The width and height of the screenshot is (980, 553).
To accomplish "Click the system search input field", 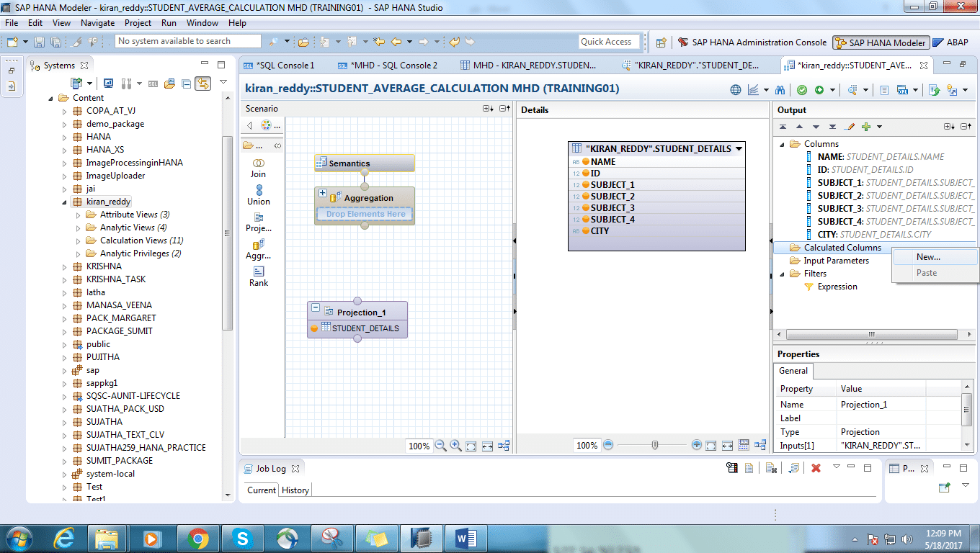I will click(187, 42).
